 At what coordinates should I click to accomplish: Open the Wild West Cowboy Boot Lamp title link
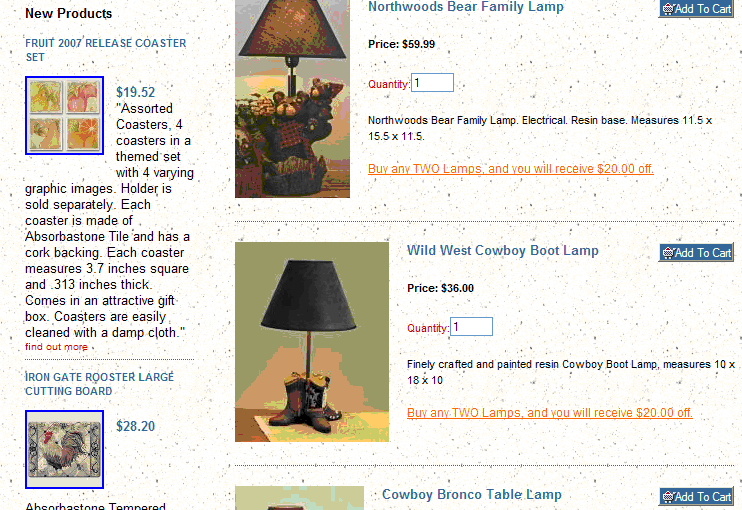point(503,250)
